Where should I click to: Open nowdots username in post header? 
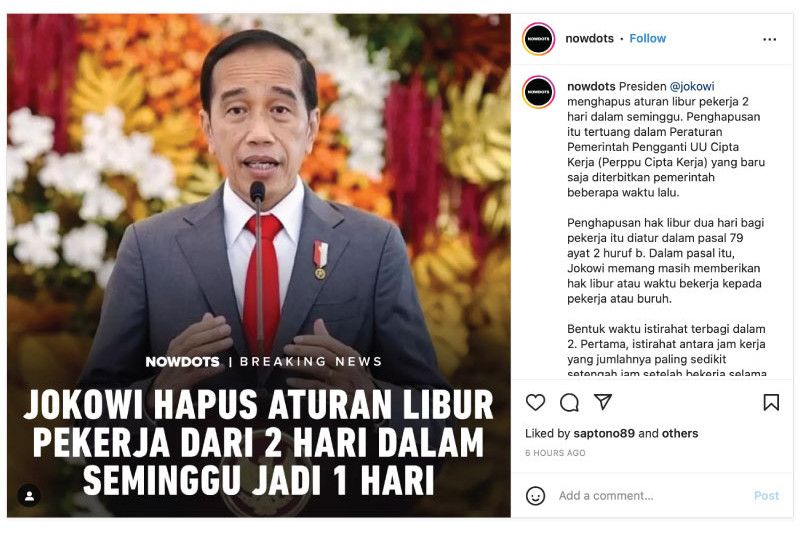pos(589,38)
